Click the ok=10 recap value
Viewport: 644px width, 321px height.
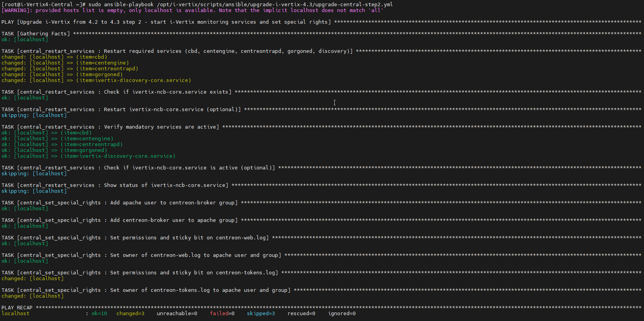(99, 314)
